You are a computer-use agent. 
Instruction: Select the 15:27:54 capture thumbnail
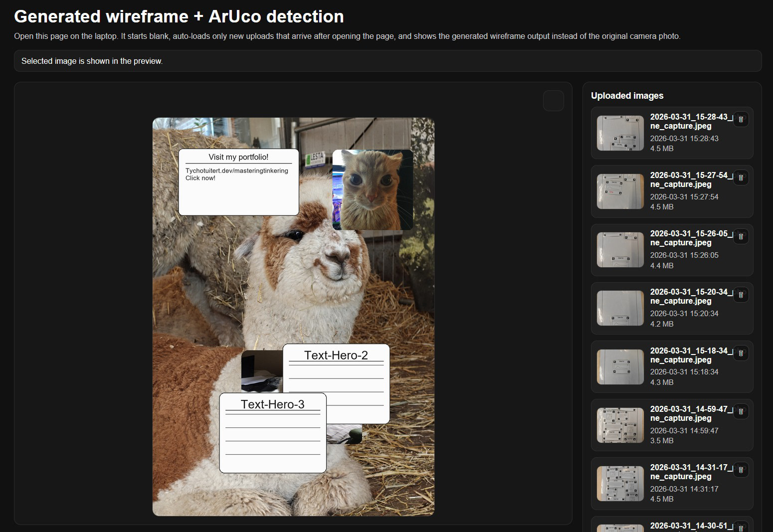[620, 191]
